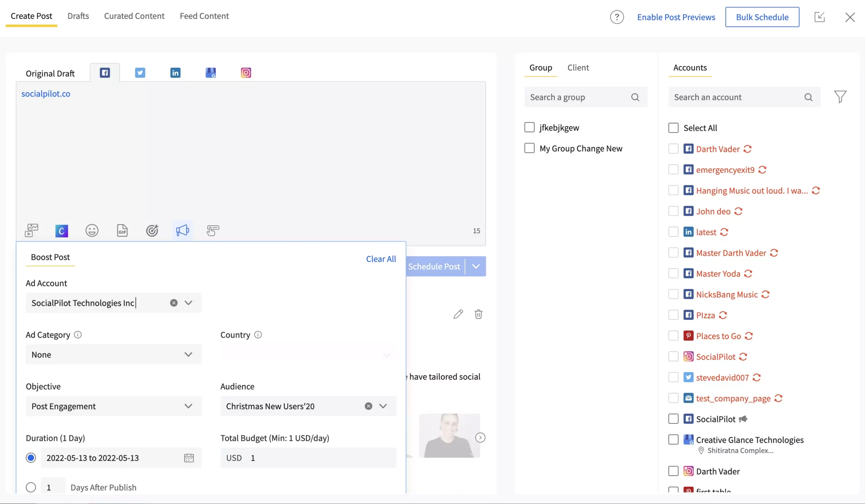Click next arrow beside image thumbnail
Viewport: 865px width, 504px height.
(x=480, y=438)
